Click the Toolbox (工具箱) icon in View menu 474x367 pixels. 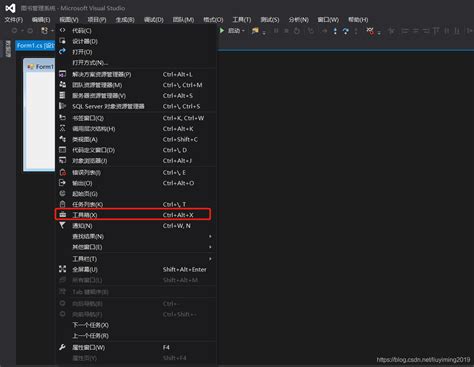click(x=62, y=215)
